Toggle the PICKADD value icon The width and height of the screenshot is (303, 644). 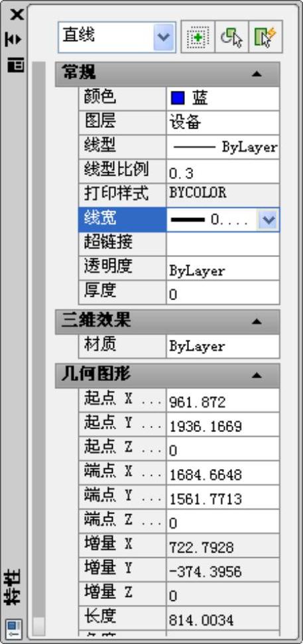coord(198,36)
